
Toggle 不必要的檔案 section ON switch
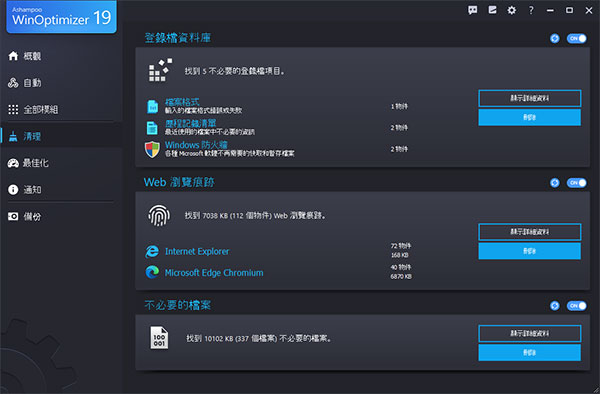(x=577, y=306)
